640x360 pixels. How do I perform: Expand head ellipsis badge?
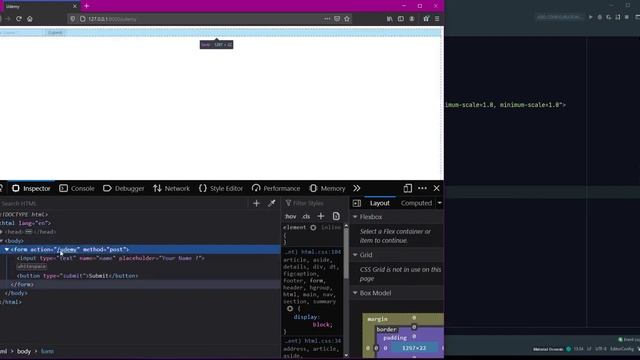[28, 232]
